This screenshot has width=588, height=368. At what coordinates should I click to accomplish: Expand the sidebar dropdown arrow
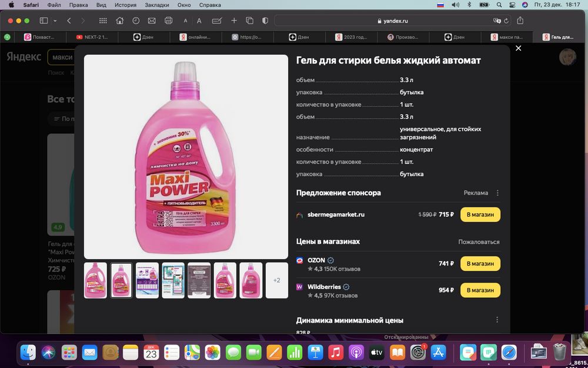(55, 21)
